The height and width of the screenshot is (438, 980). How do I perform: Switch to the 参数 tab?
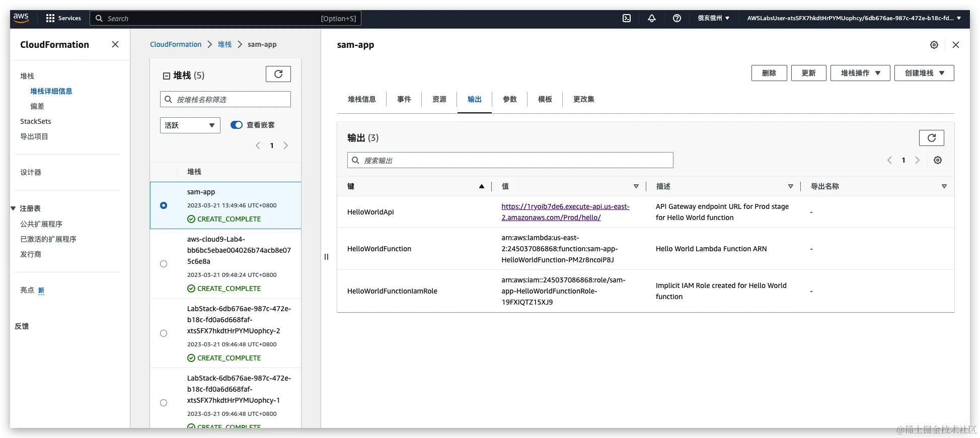(x=510, y=99)
